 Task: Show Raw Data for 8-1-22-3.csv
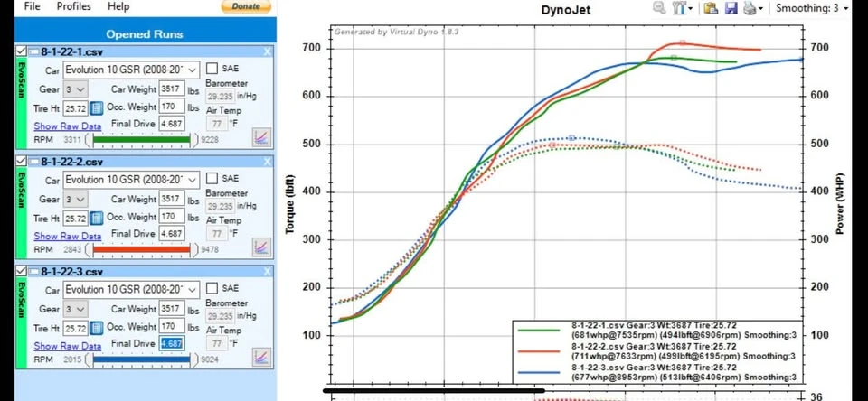[x=68, y=346]
